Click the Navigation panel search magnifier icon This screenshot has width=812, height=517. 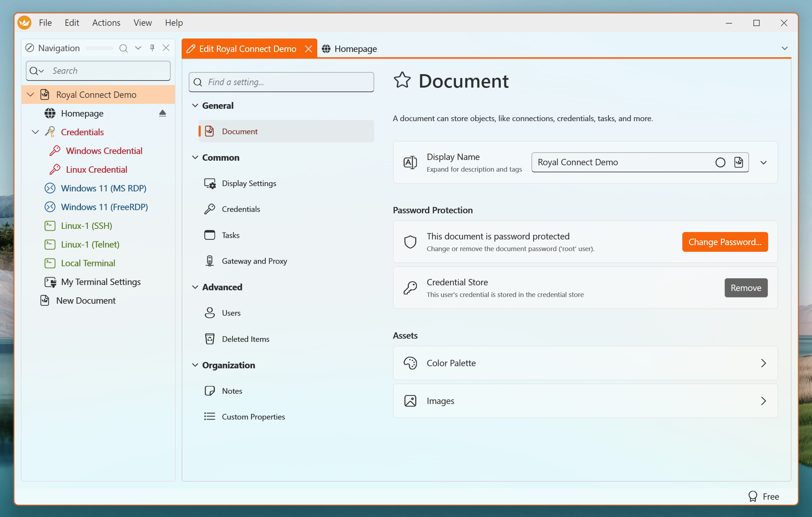[x=123, y=48]
